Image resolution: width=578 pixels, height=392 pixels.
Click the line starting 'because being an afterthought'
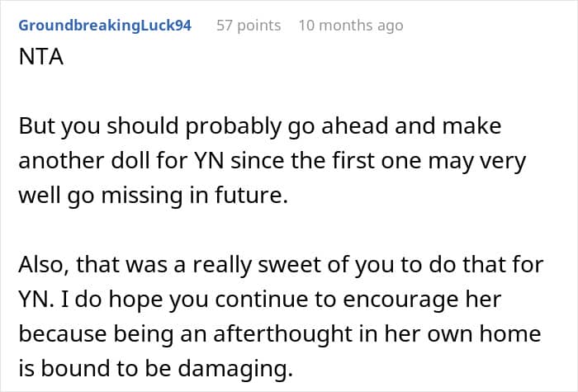280,334
